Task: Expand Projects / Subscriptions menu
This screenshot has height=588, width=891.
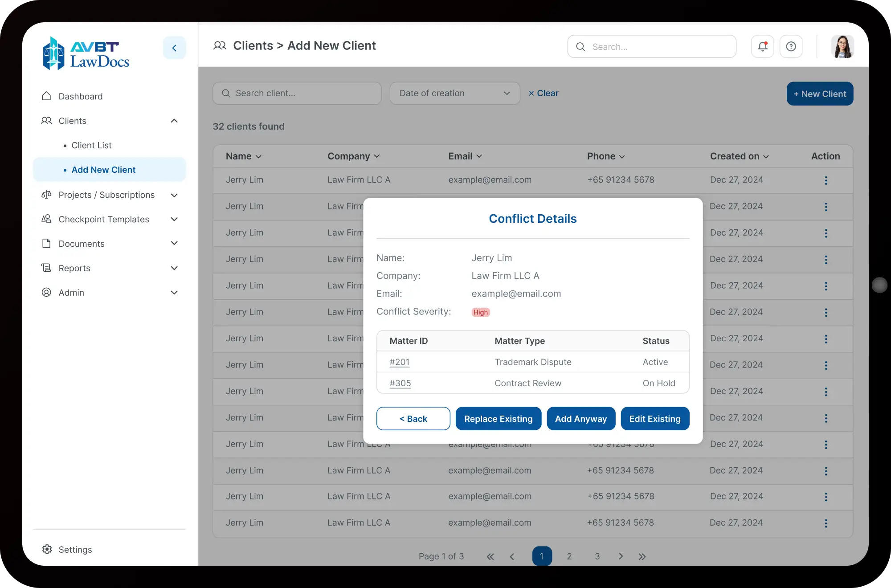Action: click(174, 195)
